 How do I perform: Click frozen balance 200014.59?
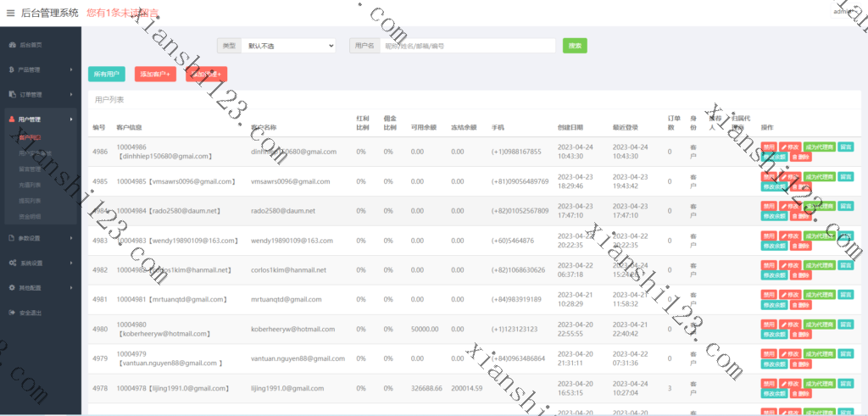(x=467, y=388)
